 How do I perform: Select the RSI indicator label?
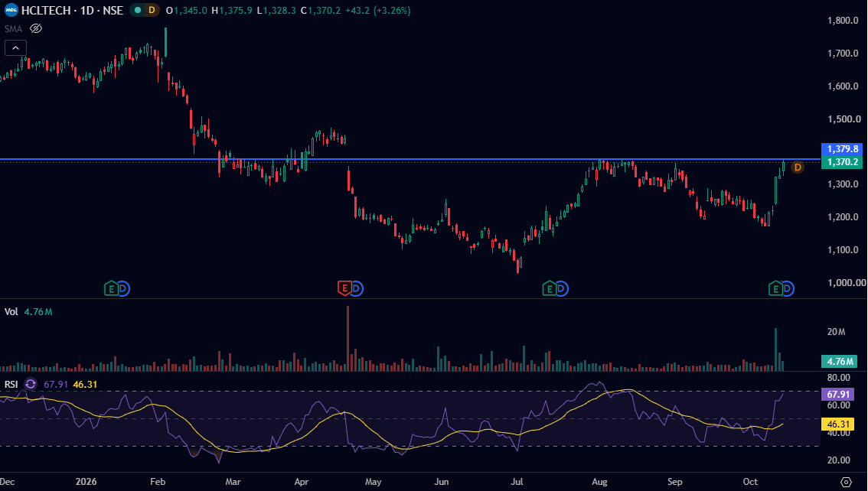(x=11, y=384)
